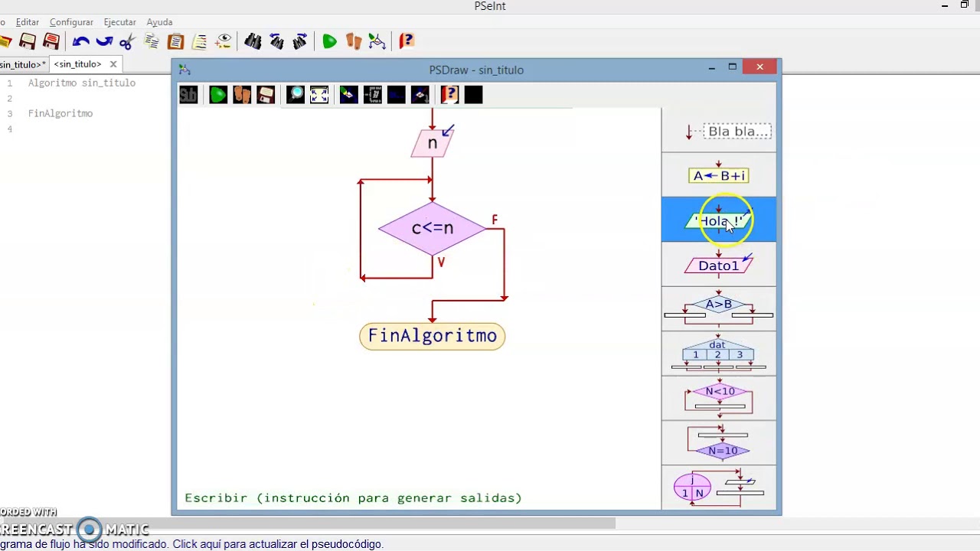Select the 'A>B' conditional block
Screen dimensions: 980x551
coord(719,309)
